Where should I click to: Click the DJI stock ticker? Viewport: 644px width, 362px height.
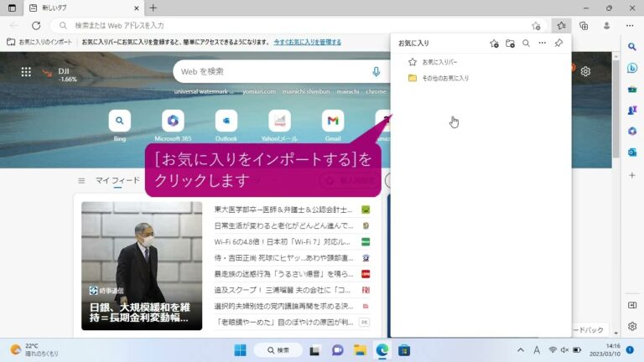click(x=60, y=75)
